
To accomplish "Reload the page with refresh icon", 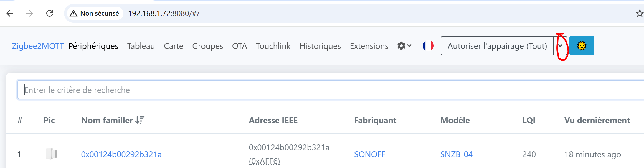I will 50,13.
